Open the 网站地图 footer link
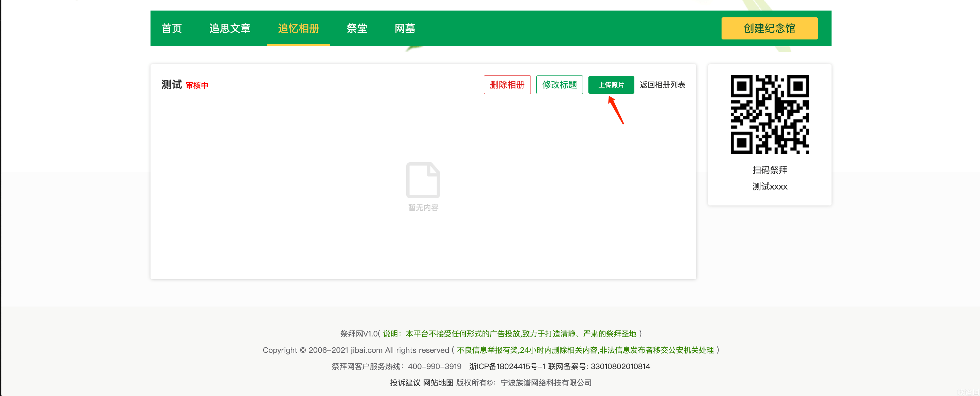The image size is (980, 396). click(x=438, y=383)
